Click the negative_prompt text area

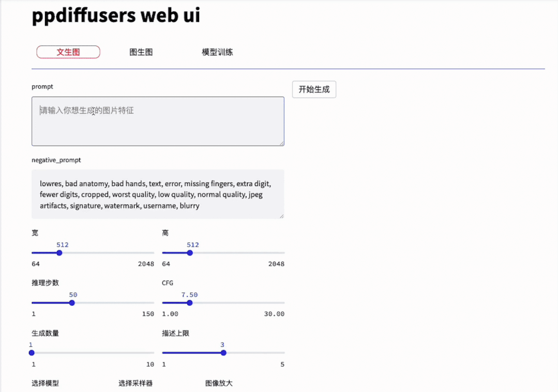pos(158,194)
